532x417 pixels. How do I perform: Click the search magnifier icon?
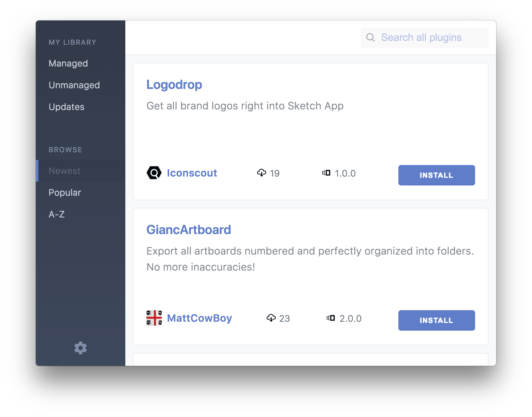[x=370, y=37]
